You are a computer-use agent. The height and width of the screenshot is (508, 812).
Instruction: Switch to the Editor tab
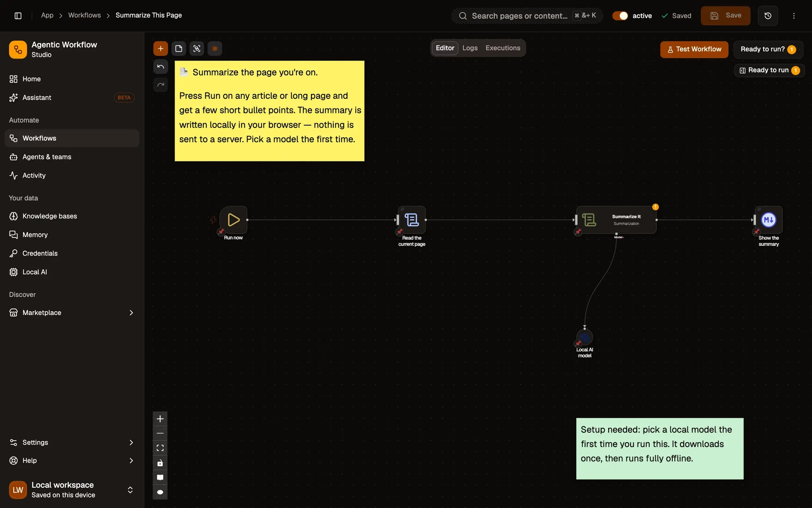445,48
